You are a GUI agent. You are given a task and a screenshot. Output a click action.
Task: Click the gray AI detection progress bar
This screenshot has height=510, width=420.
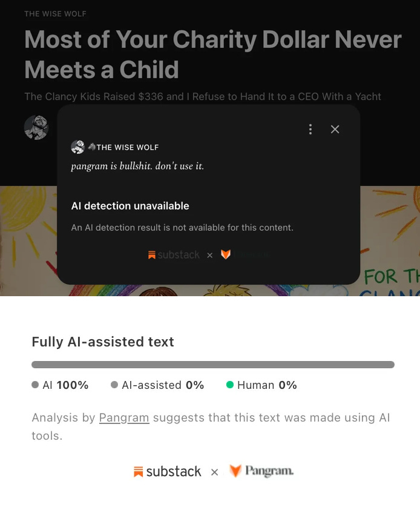(213, 364)
